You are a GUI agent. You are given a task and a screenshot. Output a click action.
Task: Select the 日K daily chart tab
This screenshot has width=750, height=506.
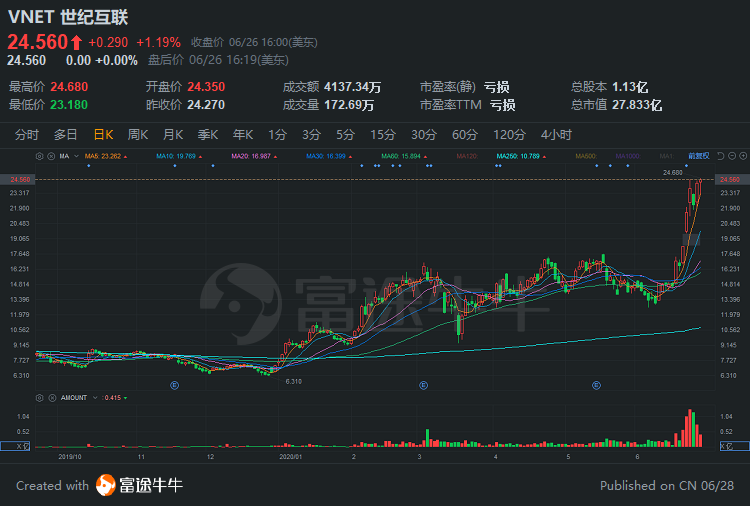pyautogui.click(x=103, y=135)
